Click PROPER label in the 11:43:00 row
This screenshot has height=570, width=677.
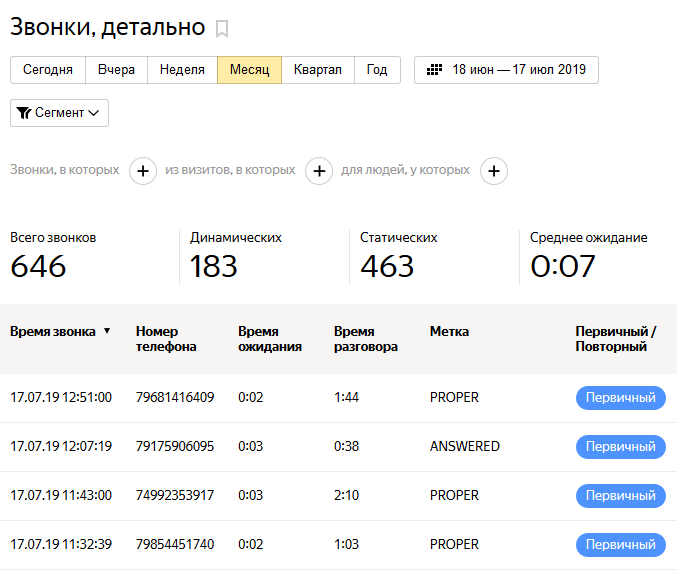454,495
